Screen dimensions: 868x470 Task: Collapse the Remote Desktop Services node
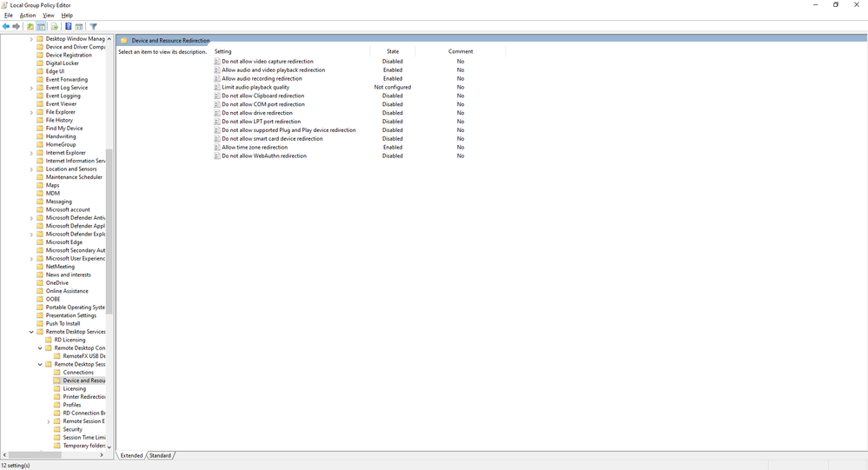(x=31, y=332)
